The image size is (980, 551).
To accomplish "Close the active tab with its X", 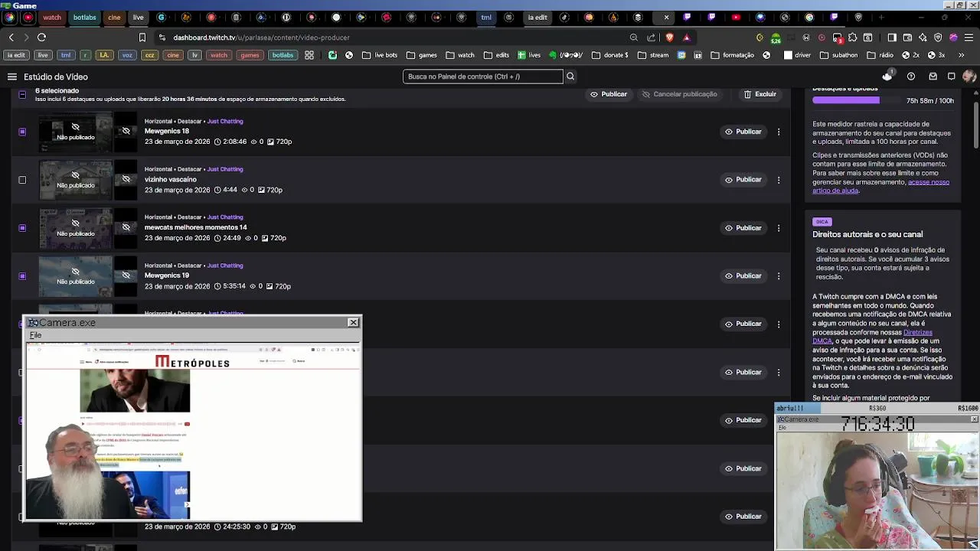I will point(666,17).
